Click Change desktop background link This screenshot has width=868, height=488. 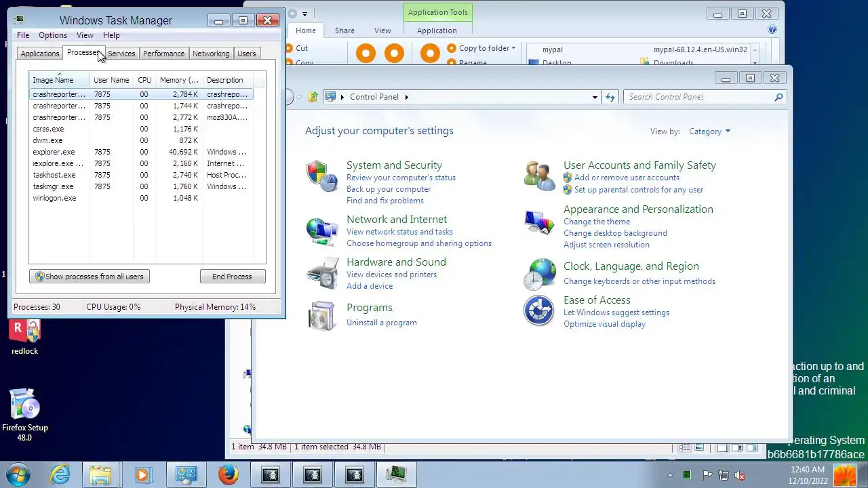(615, 233)
